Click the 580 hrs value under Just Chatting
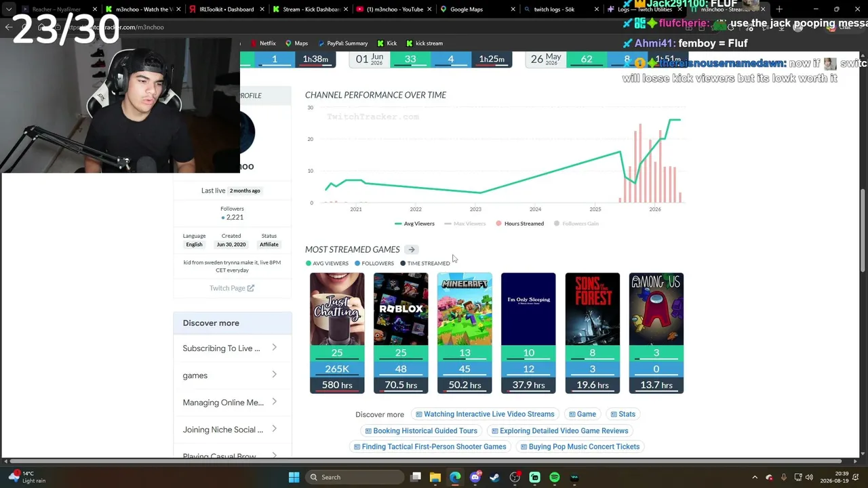Screen dimensions: 868x488 [337, 385]
